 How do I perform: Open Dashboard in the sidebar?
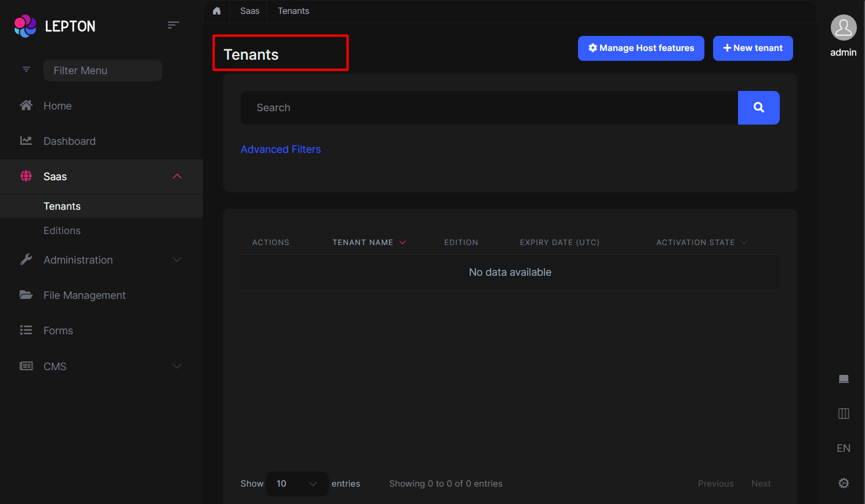click(70, 141)
